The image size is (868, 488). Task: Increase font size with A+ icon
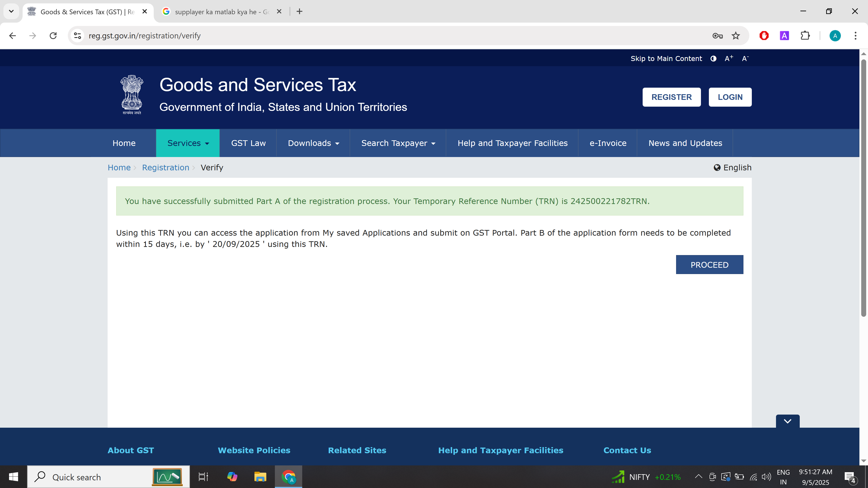point(729,59)
